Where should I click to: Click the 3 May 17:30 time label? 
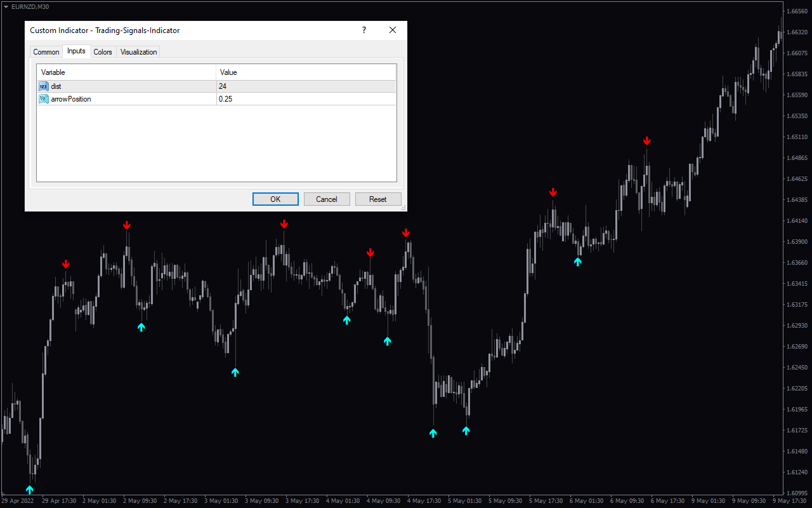point(303,501)
